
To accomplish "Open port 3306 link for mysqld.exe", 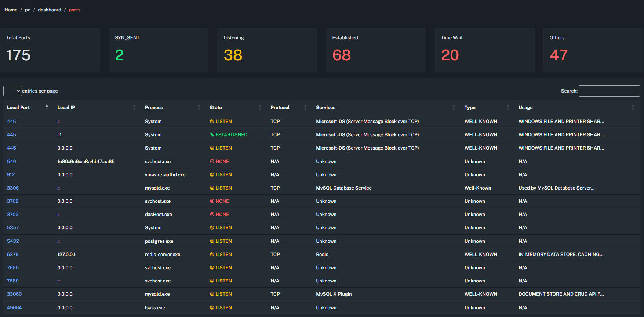I will click(x=13, y=188).
